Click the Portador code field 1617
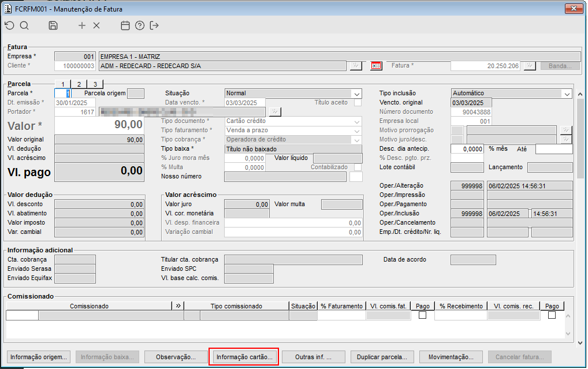Screen dimensions: 588x369 (x=75, y=112)
